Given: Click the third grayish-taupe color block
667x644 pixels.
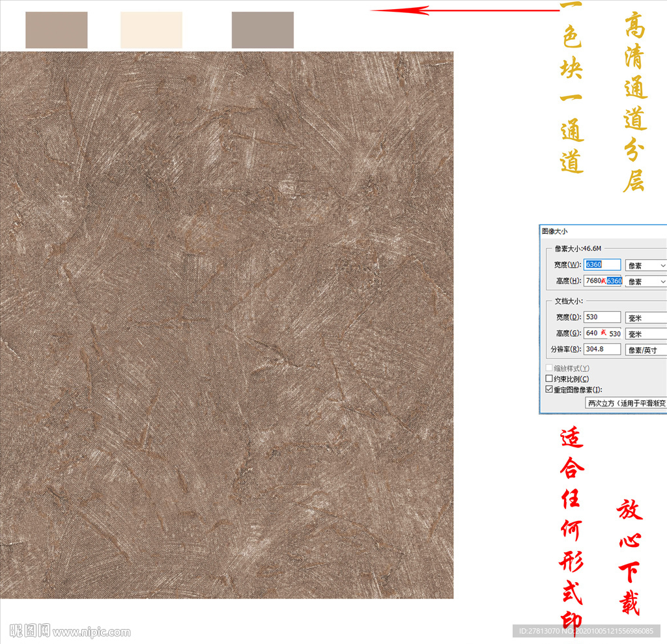Looking at the screenshot, I should tap(263, 30).
